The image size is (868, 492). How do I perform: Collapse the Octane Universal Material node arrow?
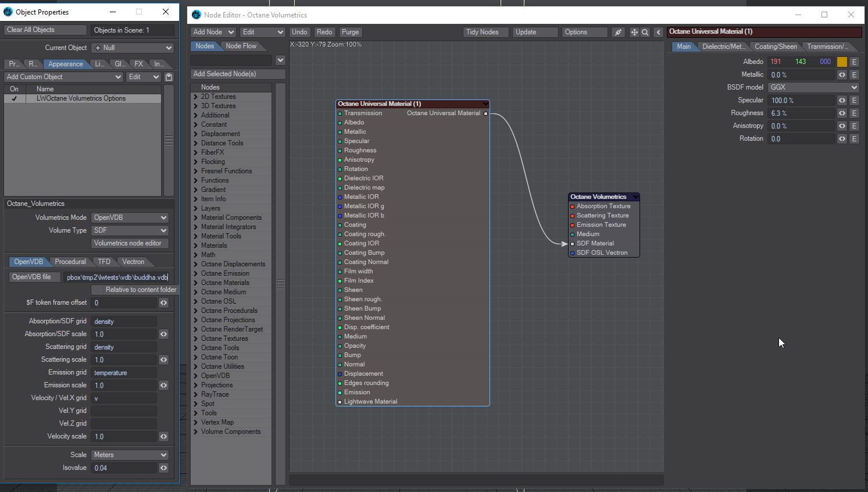(x=485, y=104)
